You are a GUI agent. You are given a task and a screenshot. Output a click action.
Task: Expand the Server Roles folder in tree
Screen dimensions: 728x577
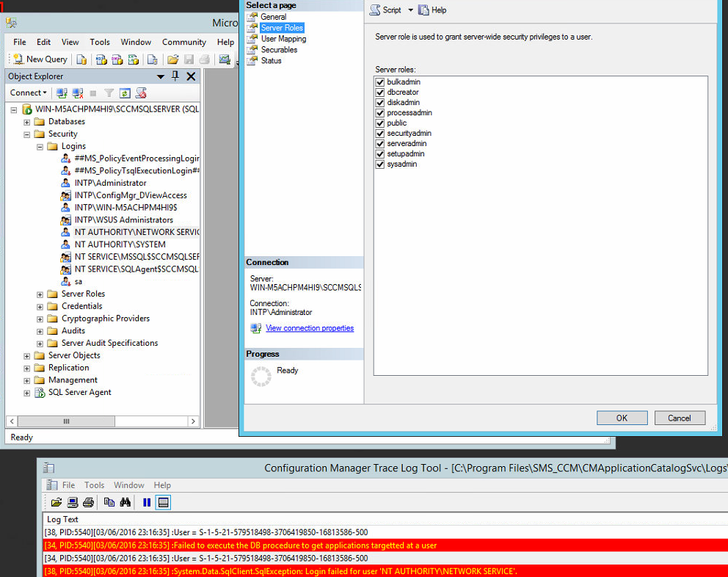pyautogui.click(x=40, y=294)
